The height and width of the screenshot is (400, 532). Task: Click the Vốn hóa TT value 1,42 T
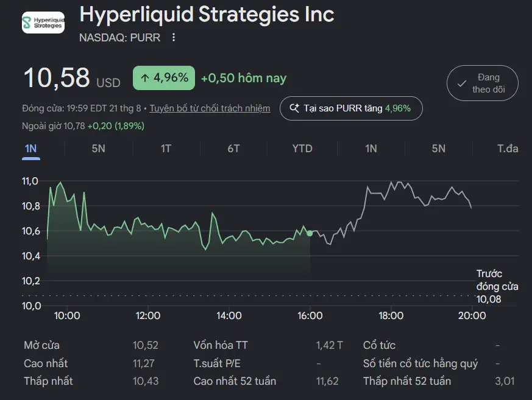click(x=330, y=345)
